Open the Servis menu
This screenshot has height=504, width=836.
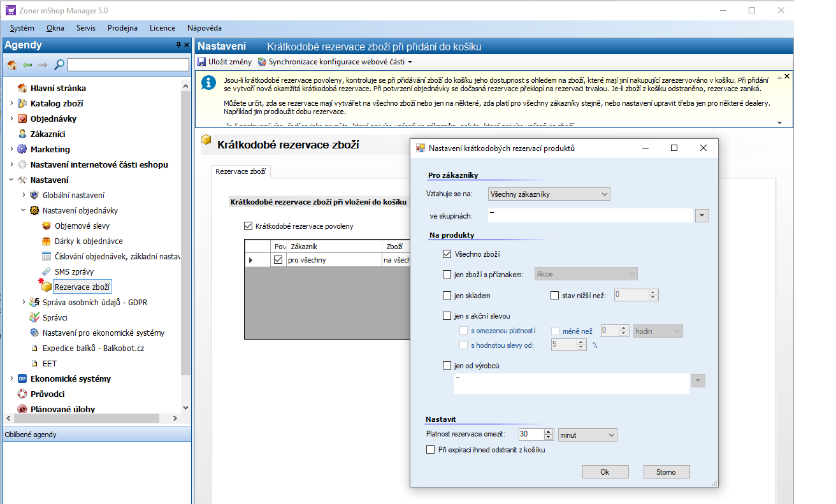86,28
